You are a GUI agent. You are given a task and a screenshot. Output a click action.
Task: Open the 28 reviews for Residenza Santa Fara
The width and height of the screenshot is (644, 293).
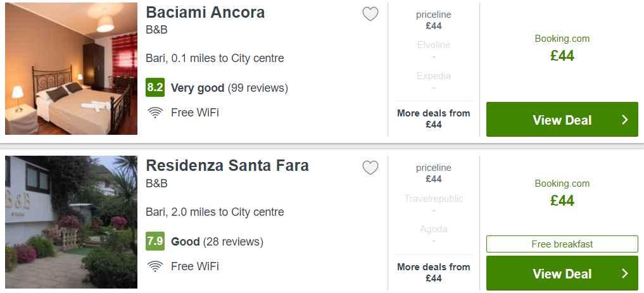click(x=233, y=242)
